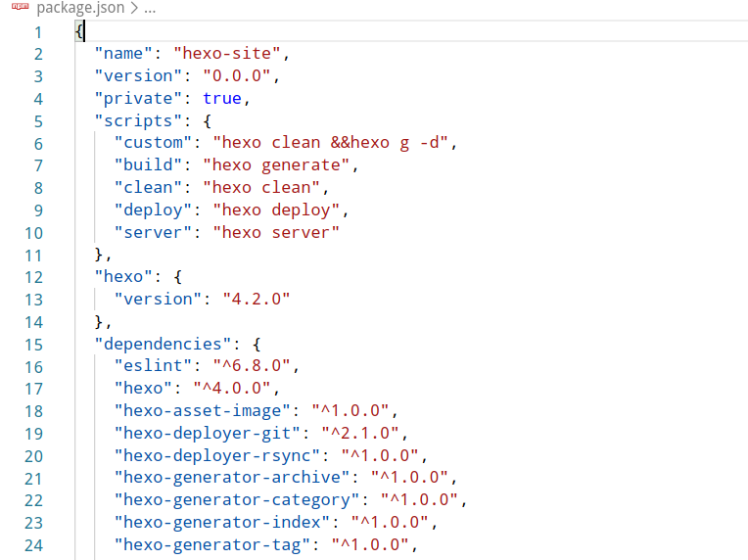The image size is (748, 560).
Task: Click the "^6.8.0" version value
Action: click(252, 366)
